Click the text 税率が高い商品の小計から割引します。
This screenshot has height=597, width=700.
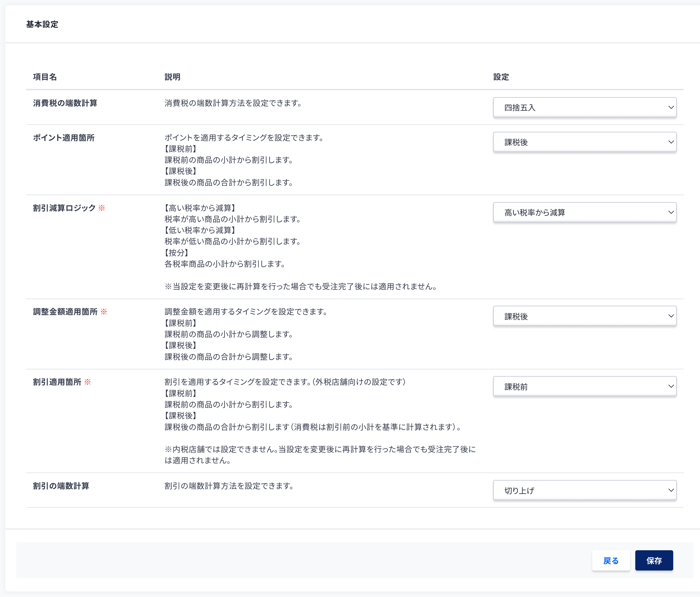pos(233,219)
